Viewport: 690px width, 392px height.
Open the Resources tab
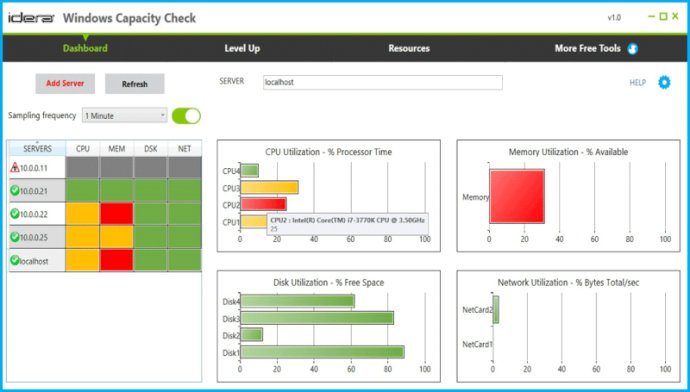tap(409, 48)
